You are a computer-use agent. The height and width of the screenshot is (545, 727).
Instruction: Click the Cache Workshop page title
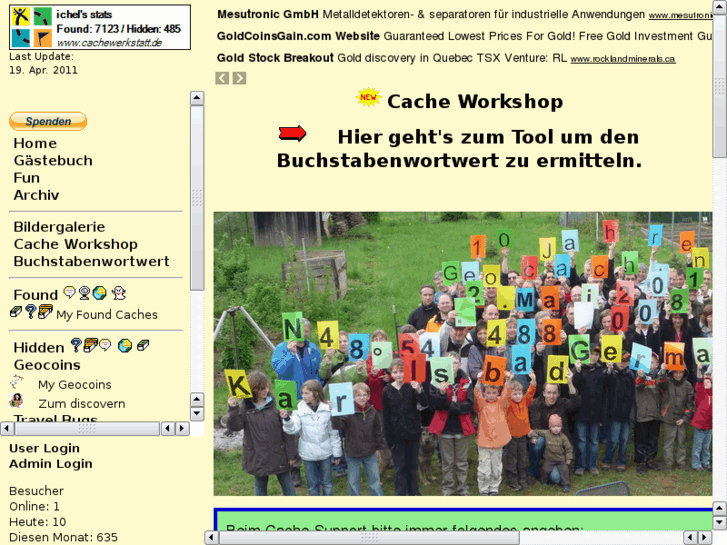[475, 102]
